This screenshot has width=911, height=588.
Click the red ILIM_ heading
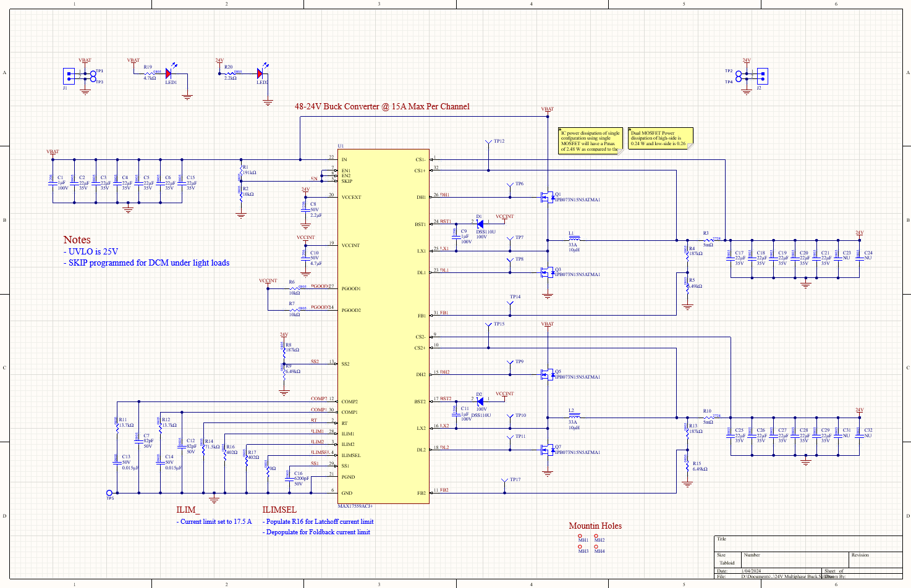(x=188, y=510)
